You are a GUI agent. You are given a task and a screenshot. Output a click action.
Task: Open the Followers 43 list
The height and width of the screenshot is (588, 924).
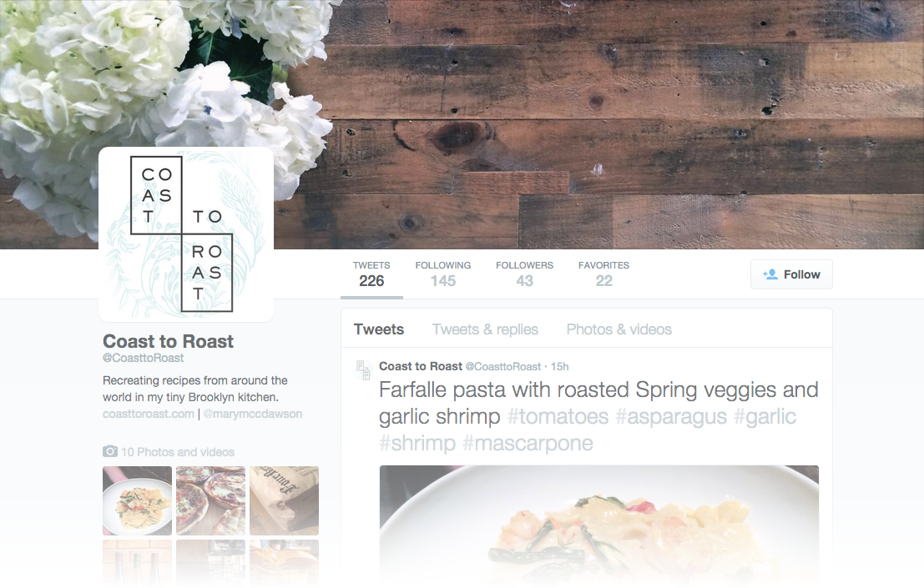[524, 274]
